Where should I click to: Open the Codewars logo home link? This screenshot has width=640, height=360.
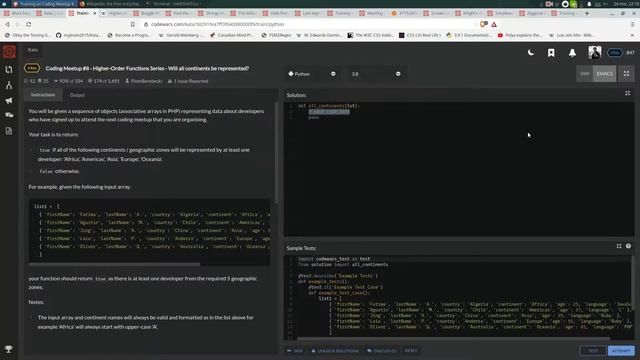(x=9, y=51)
